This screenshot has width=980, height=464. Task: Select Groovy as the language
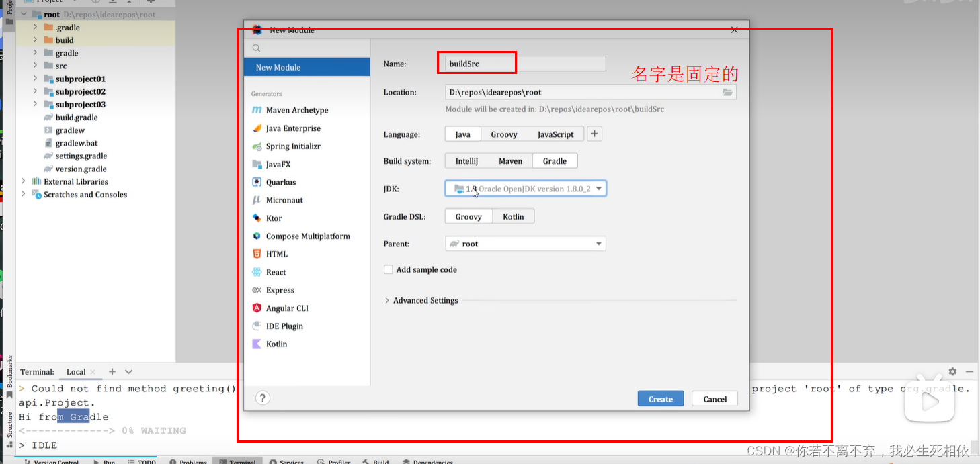[x=504, y=134]
